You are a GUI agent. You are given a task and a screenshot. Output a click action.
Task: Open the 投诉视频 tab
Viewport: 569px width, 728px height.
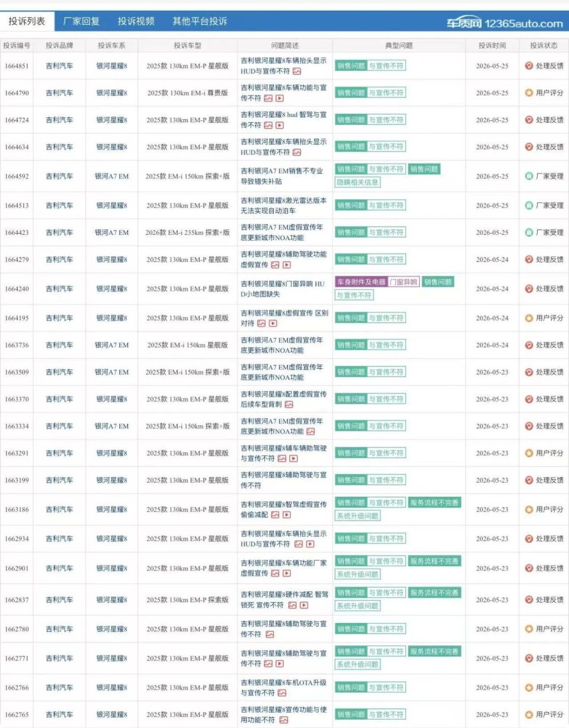(x=136, y=21)
